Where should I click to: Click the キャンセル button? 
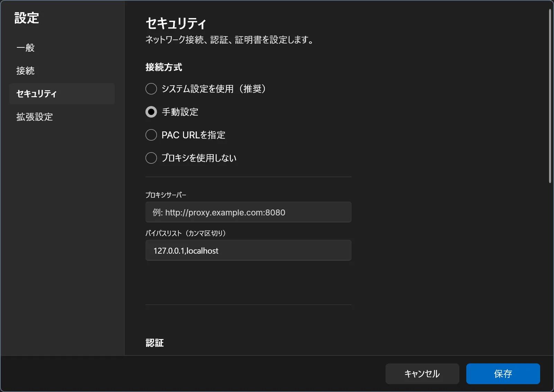coord(422,374)
